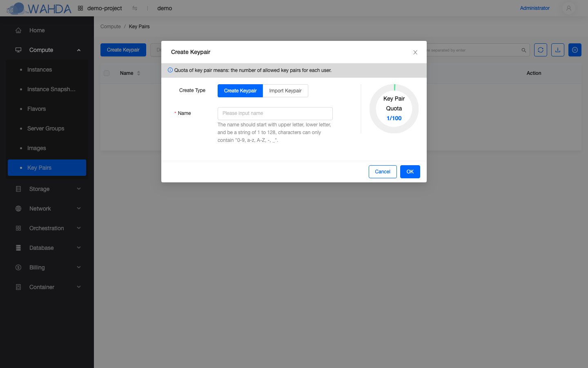Viewport: 588px width, 368px height.
Task: Expand the Orchestration menu chevron
Action: click(x=79, y=228)
